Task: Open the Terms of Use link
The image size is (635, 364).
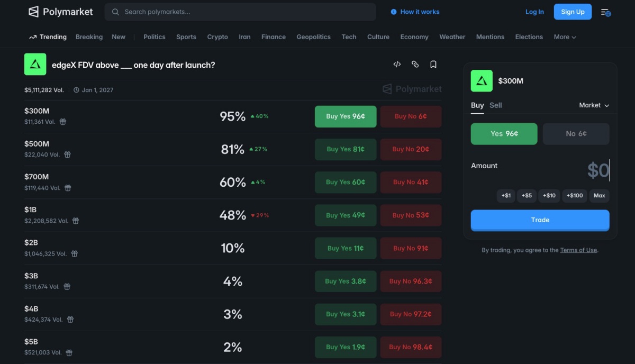Action: point(578,250)
